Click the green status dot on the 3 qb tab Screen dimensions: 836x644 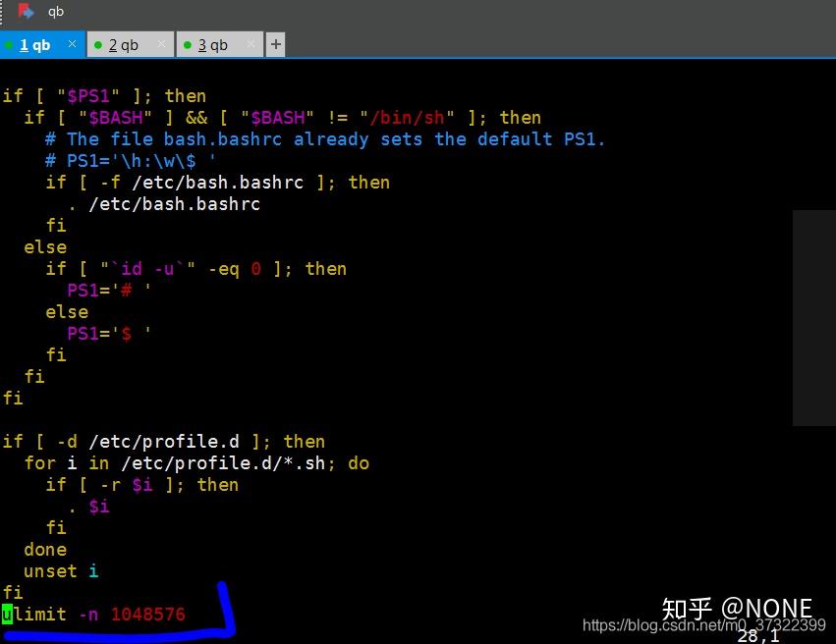click(187, 45)
